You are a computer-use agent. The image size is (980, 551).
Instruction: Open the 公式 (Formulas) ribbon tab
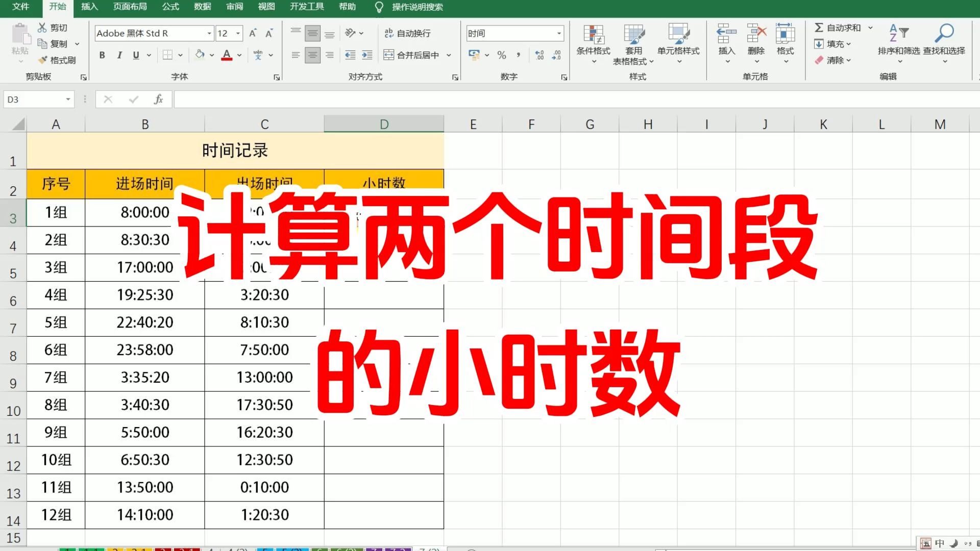click(170, 7)
